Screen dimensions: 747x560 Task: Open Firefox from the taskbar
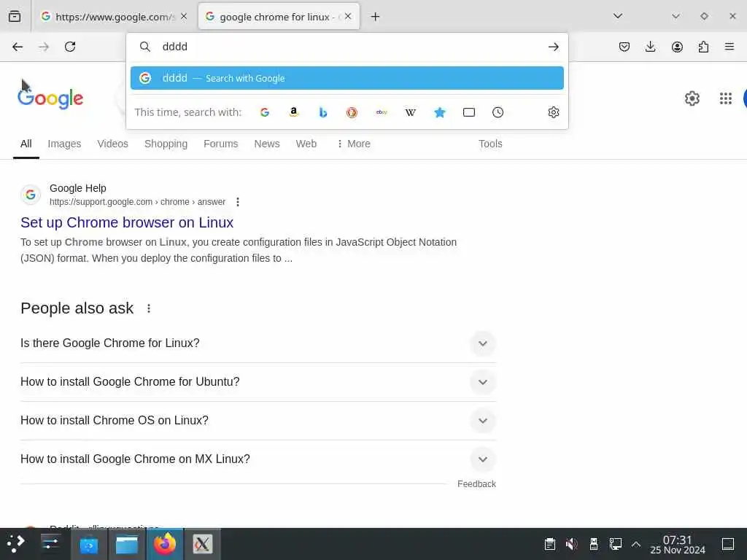165,544
